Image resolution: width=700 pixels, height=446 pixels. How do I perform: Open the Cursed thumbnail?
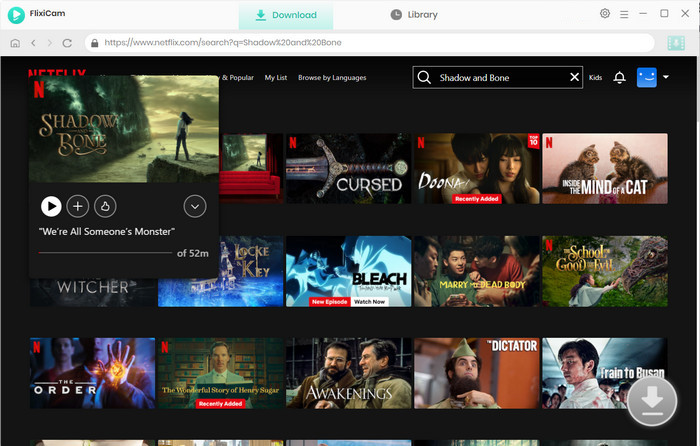click(x=348, y=168)
